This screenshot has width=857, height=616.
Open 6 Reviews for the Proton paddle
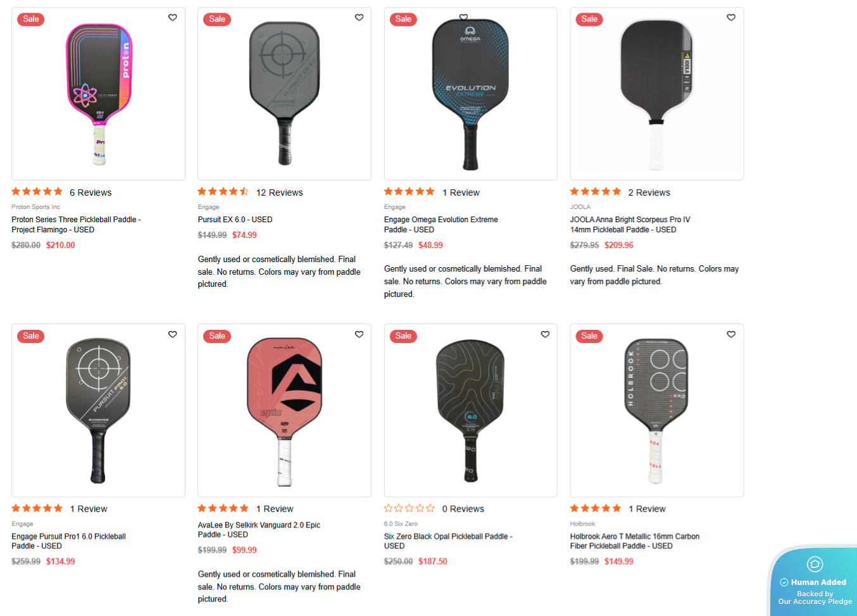(91, 192)
